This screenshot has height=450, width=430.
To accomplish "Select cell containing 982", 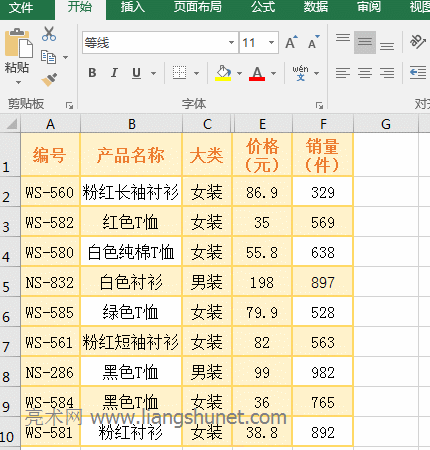I will [323, 372].
